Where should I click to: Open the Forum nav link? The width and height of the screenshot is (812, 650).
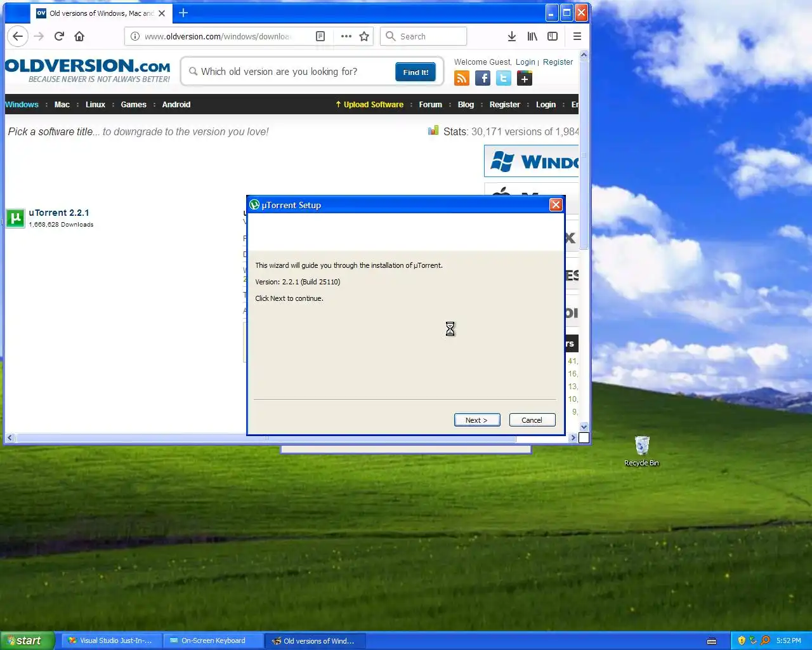[x=430, y=105]
